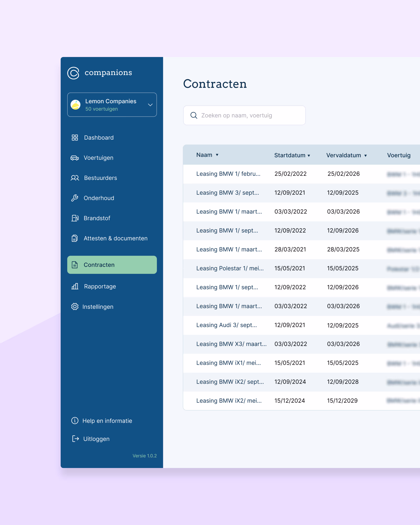420x525 pixels.
Task: Open the Leasing Audi 3 contract
Action: click(226, 325)
